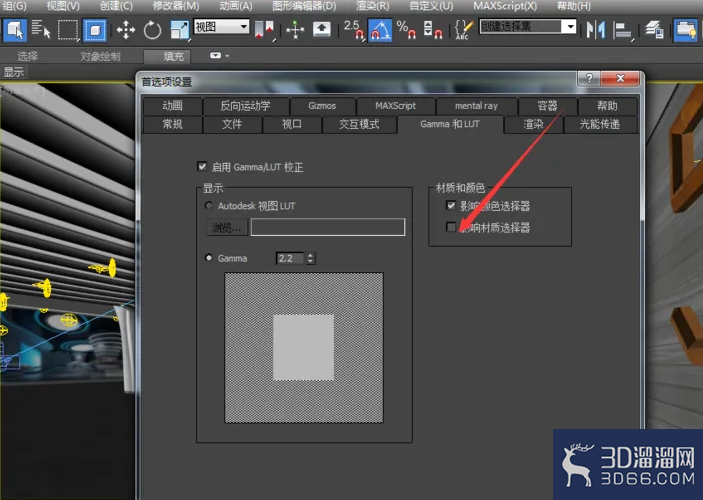Switch to 动画 tab
The width and height of the screenshot is (703, 500).
[x=172, y=106]
